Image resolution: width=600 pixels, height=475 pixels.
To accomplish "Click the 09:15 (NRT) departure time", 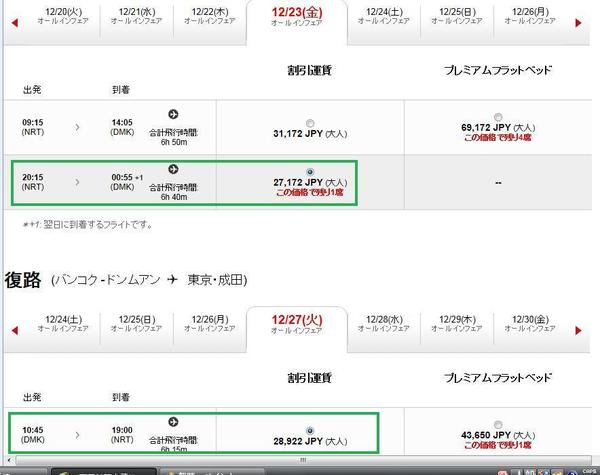I will tap(33, 127).
